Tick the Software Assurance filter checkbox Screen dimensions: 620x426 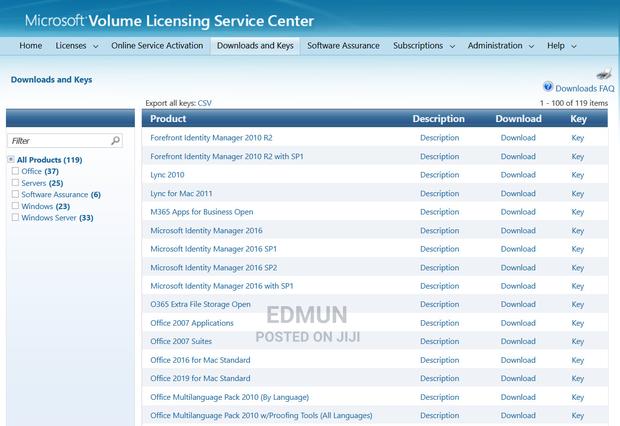tap(14, 194)
